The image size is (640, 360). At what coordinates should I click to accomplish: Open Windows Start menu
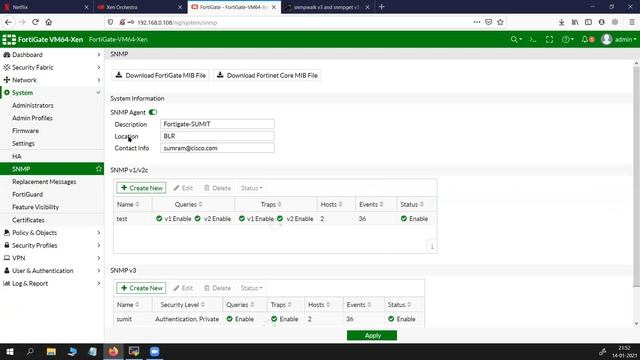pos(9,351)
